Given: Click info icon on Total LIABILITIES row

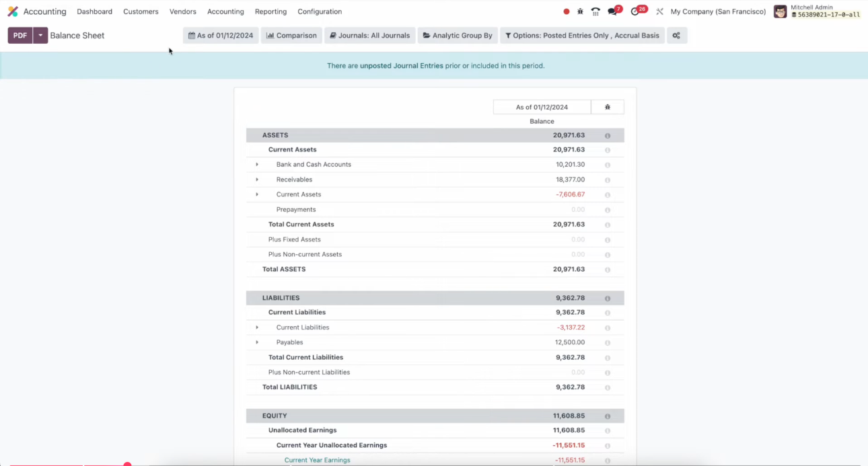Looking at the screenshot, I should tap(608, 387).
